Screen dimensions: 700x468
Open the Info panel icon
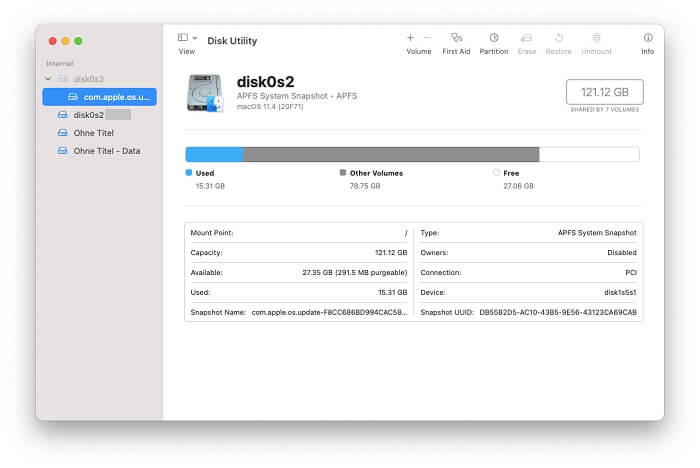(x=648, y=38)
